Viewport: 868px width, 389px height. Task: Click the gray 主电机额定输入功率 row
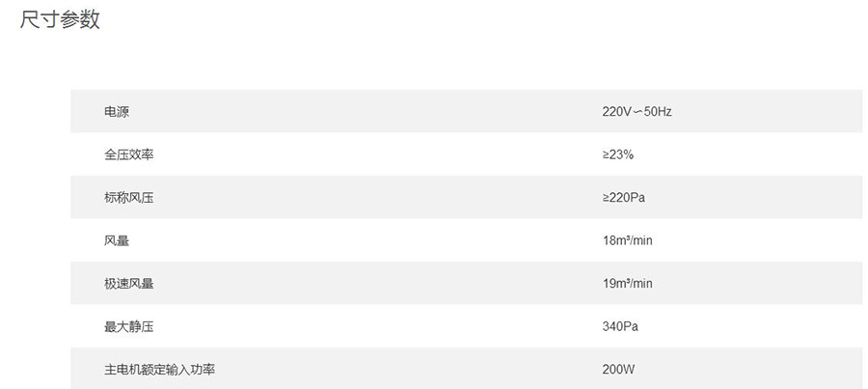[x=466, y=369]
